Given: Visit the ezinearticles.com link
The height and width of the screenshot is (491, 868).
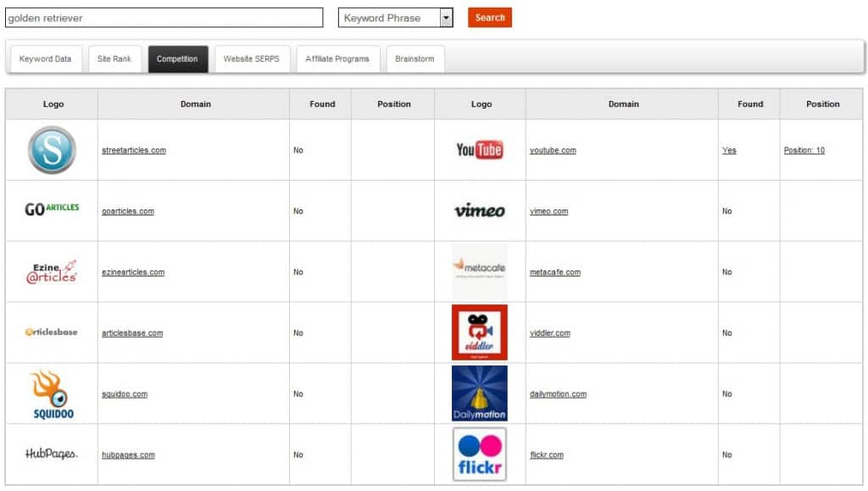Looking at the screenshot, I should [x=133, y=272].
